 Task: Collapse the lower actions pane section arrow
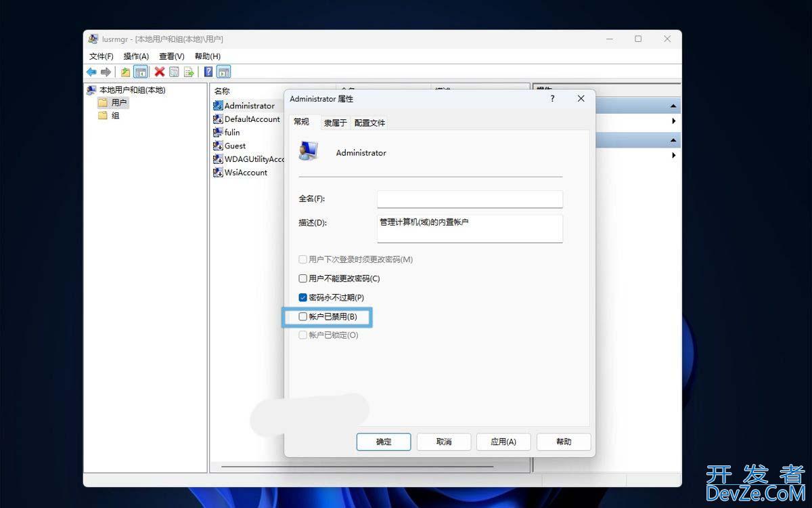pos(673,140)
